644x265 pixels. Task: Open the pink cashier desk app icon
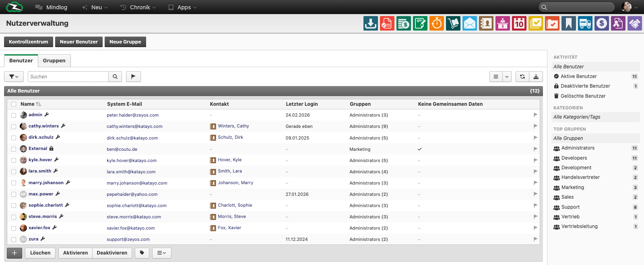[502, 23]
